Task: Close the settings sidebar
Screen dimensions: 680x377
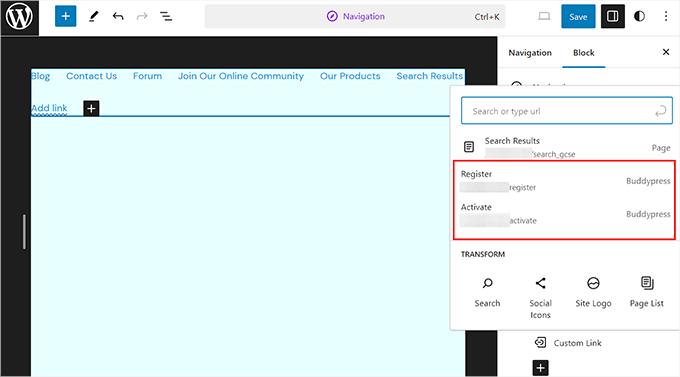Action: (x=666, y=52)
